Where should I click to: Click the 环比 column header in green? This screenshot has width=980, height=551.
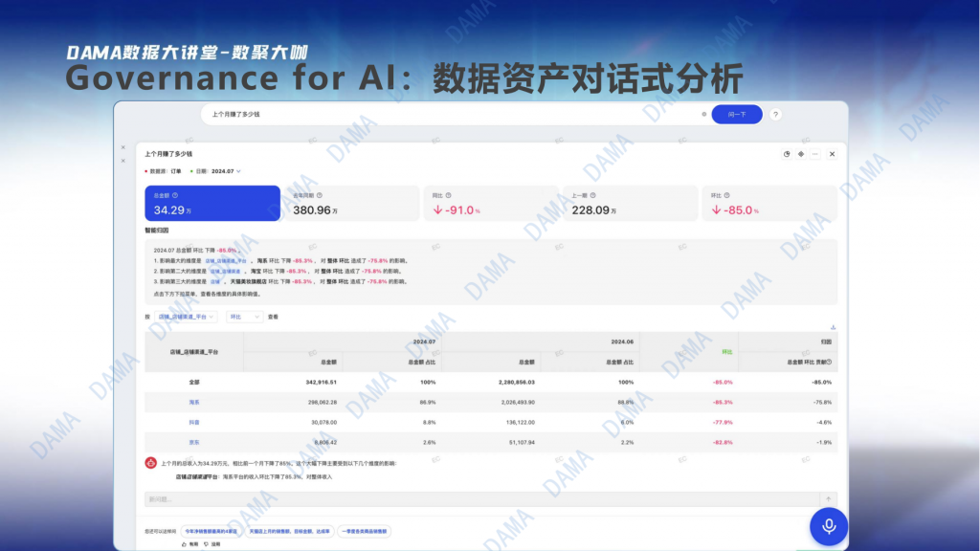[727, 352]
